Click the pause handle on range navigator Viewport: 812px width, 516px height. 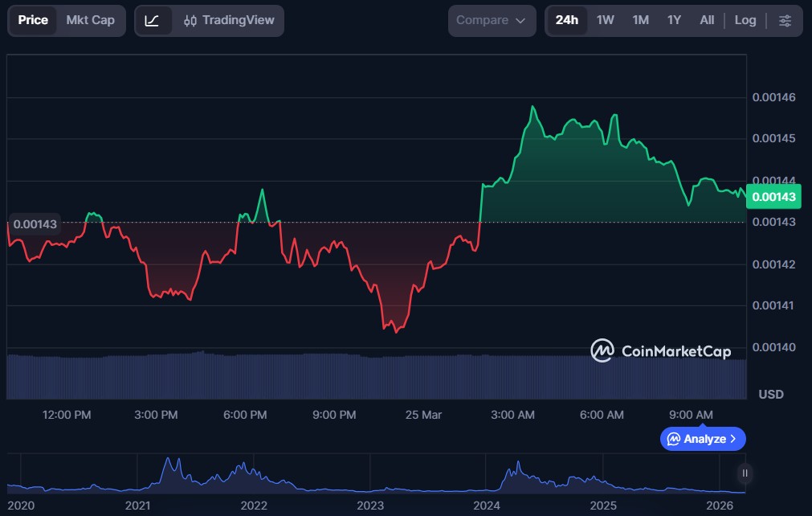tap(745, 473)
